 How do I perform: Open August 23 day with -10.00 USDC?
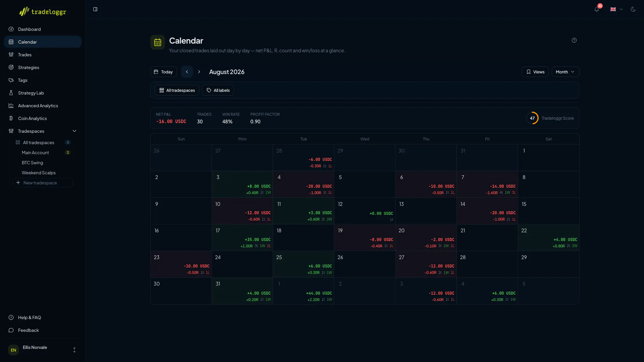point(181,264)
